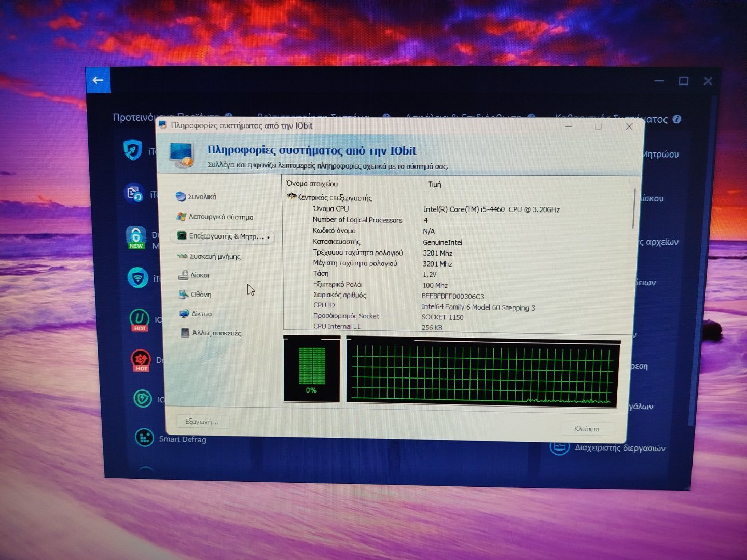Click the green shield icon in IObit window
Viewport: 747px width, 560px height.
tap(142, 399)
